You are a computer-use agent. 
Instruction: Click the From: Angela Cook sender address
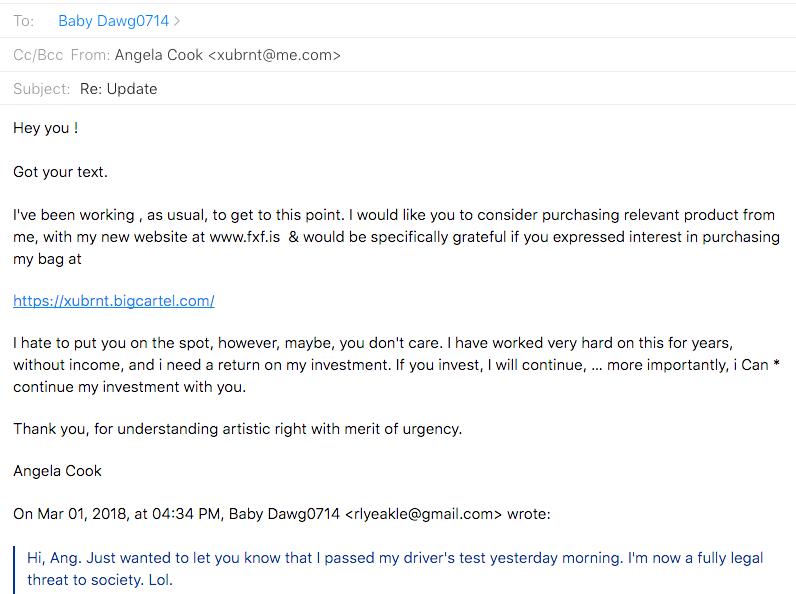pos(227,55)
